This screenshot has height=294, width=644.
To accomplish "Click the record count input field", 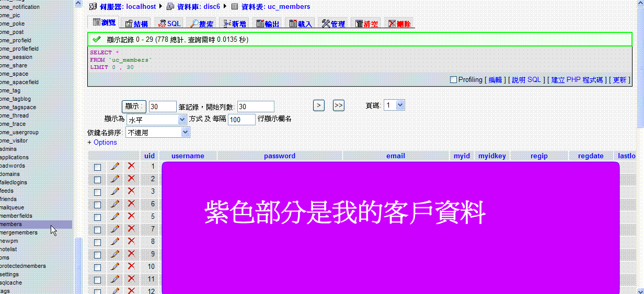I will (163, 107).
